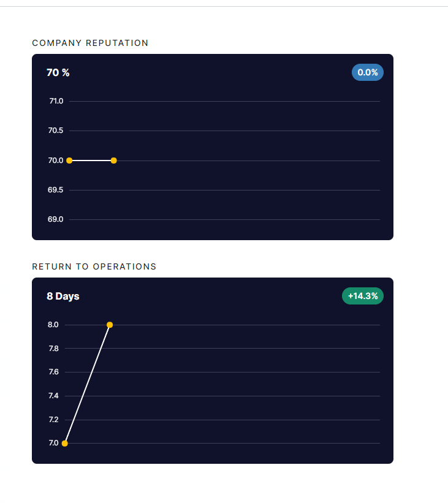Click the Company Reputation section heading
The image size is (448, 503).
pyautogui.click(x=90, y=43)
